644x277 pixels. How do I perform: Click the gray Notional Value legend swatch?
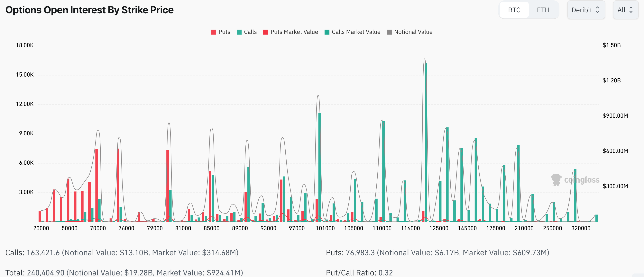[389, 32]
